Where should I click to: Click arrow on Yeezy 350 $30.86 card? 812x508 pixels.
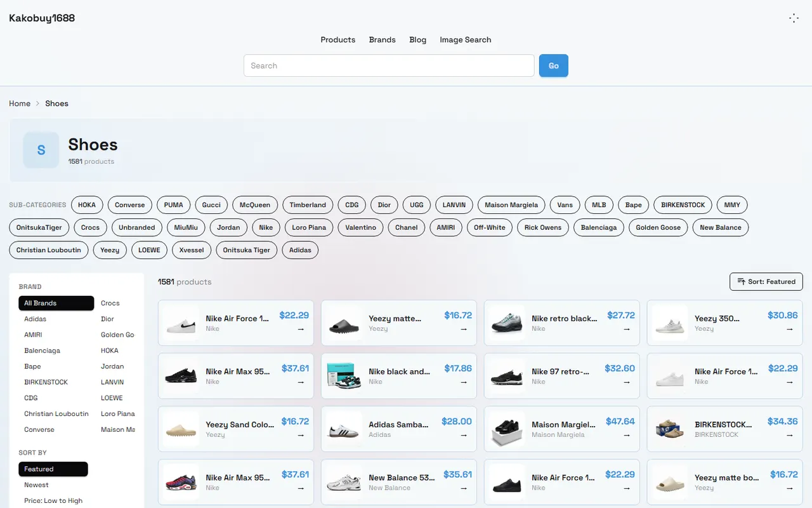point(790,329)
